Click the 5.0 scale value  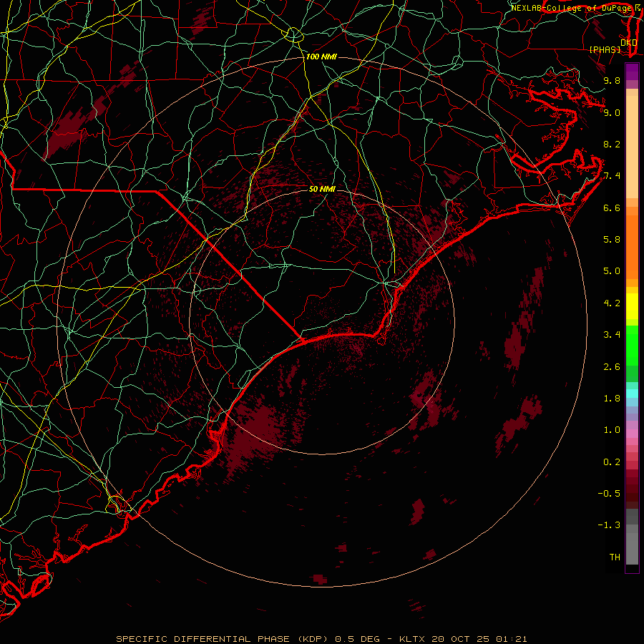pyautogui.click(x=612, y=271)
